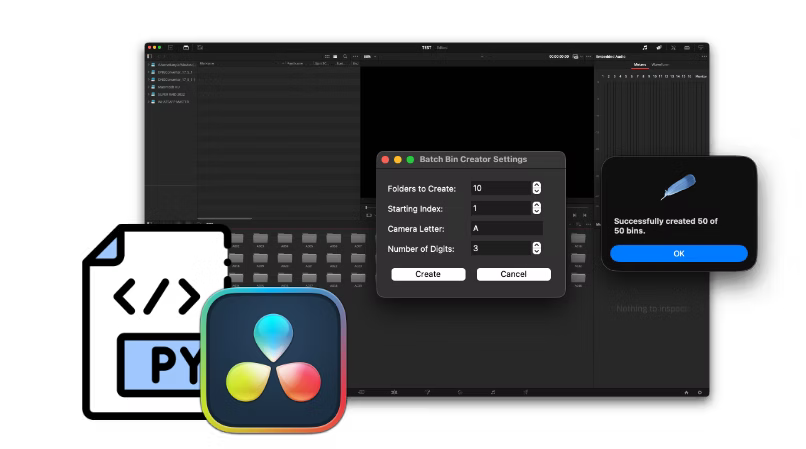The width and height of the screenshot is (806, 449).
Task: Click the Number of Digits stepper
Action: pos(537,248)
